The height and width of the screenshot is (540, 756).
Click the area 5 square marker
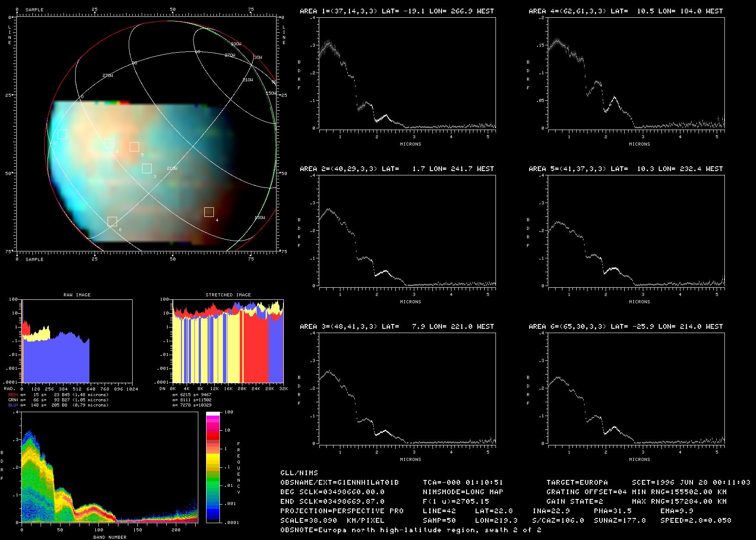pos(134,147)
